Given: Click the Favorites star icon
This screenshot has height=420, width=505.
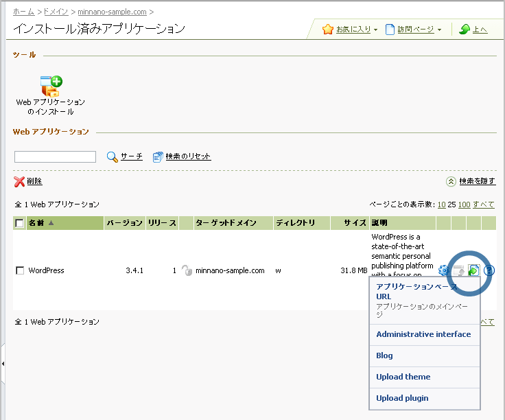Looking at the screenshot, I should click(x=327, y=30).
